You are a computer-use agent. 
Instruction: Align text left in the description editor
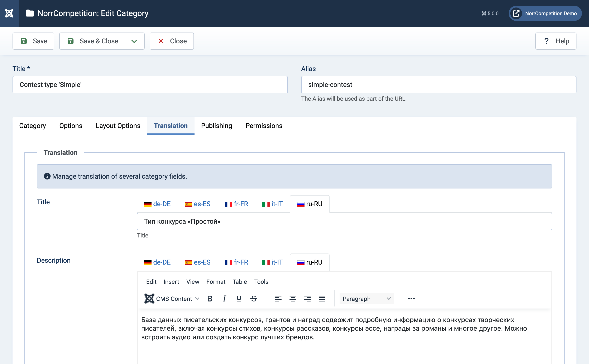coord(278,299)
